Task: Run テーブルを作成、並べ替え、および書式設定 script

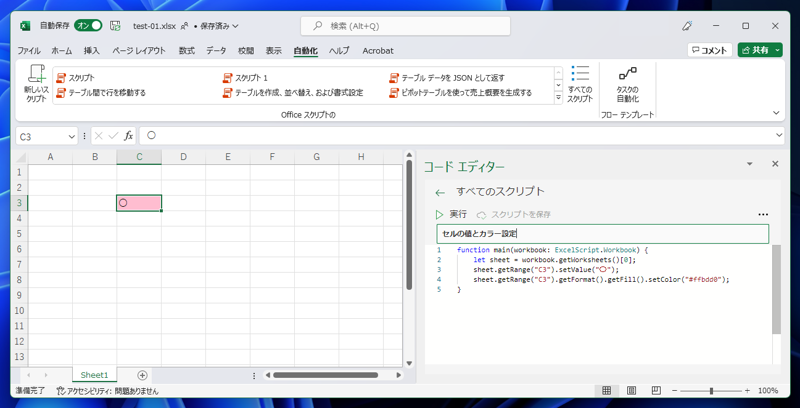Action: (x=293, y=93)
